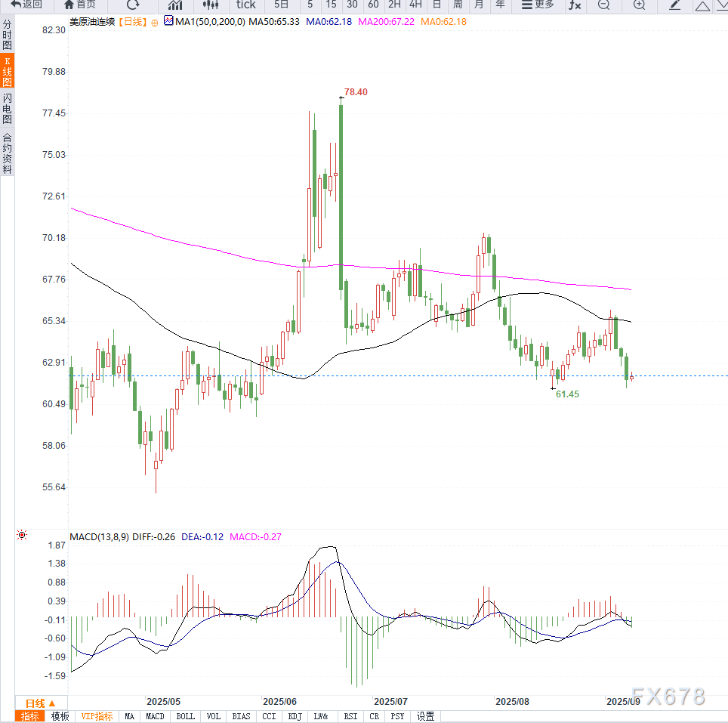Open the 更多 more menu dropdown
The height and width of the screenshot is (723, 728).
pos(538,5)
